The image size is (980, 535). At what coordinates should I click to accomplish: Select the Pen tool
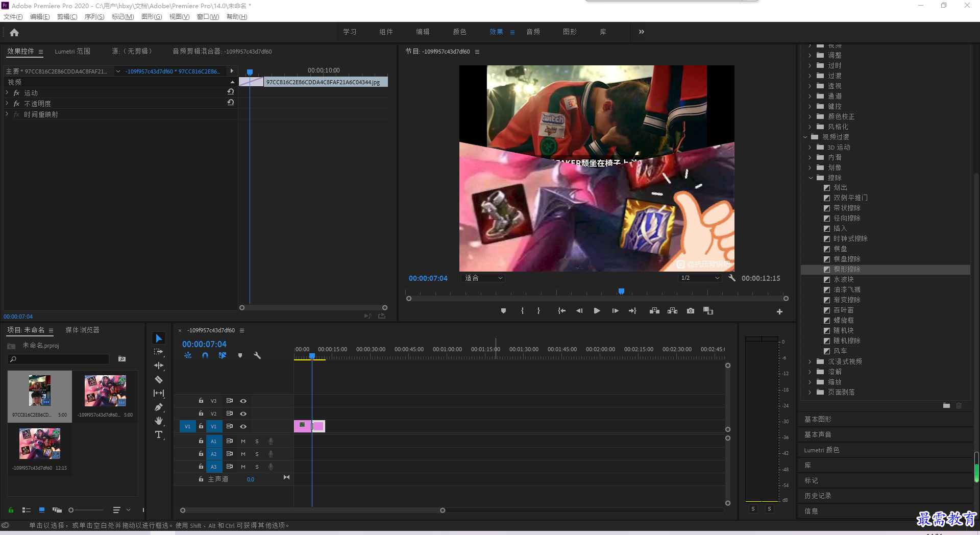(x=159, y=407)
